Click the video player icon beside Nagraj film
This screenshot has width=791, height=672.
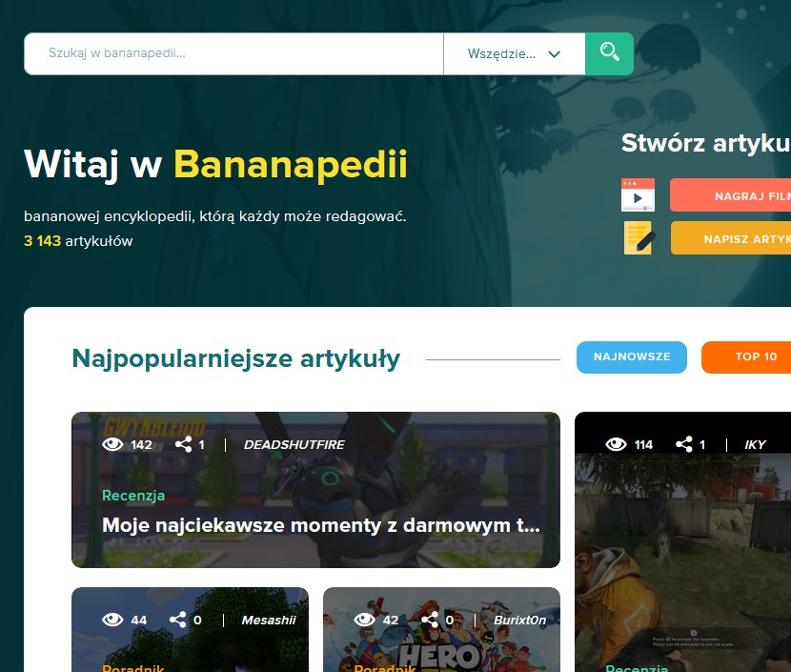click(639, 194)
